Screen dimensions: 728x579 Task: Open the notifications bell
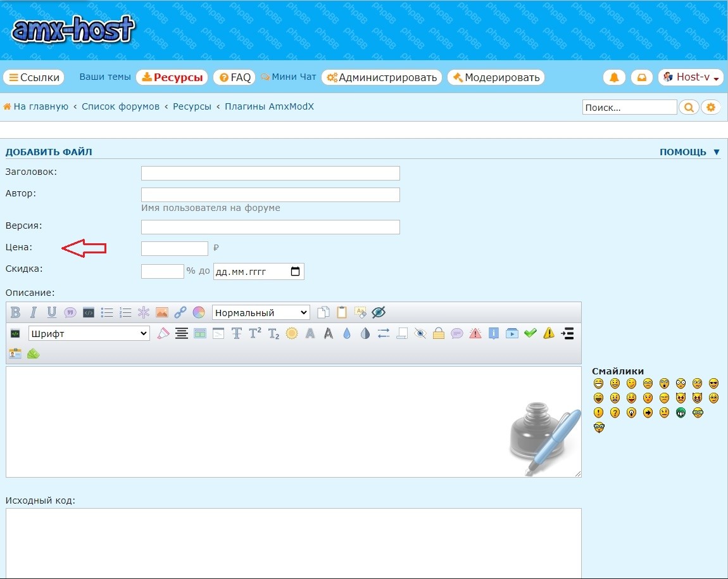(x=613, y=77)
